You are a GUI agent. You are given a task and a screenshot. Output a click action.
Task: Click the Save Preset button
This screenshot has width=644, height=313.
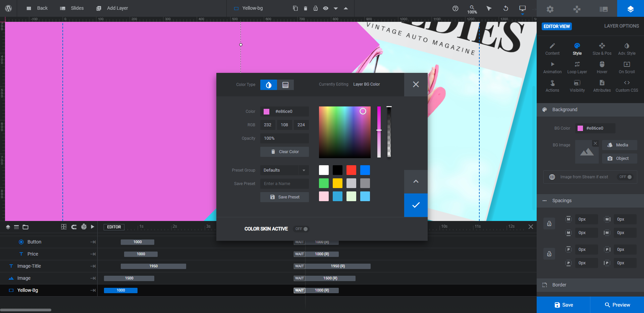pyautogui.click(x=284, y=197)
